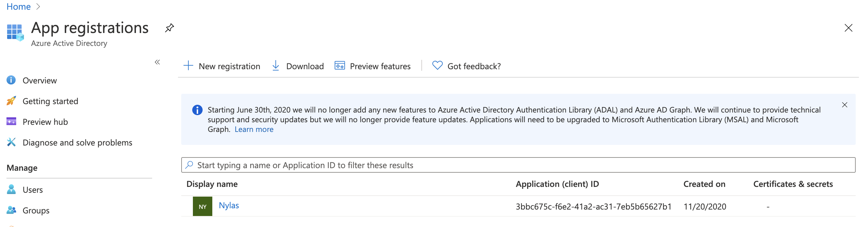Click the New registration plus icon
868x227 pixels.
point(188,65)
